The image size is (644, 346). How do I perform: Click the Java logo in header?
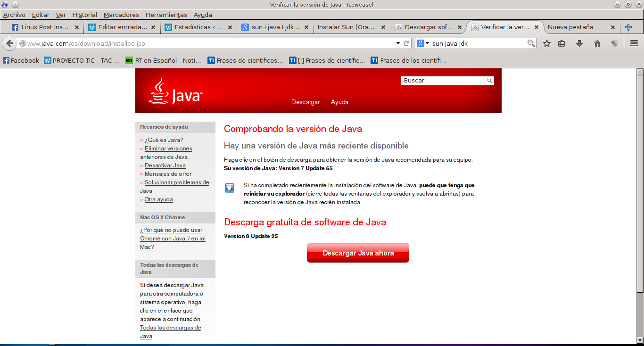176,91
